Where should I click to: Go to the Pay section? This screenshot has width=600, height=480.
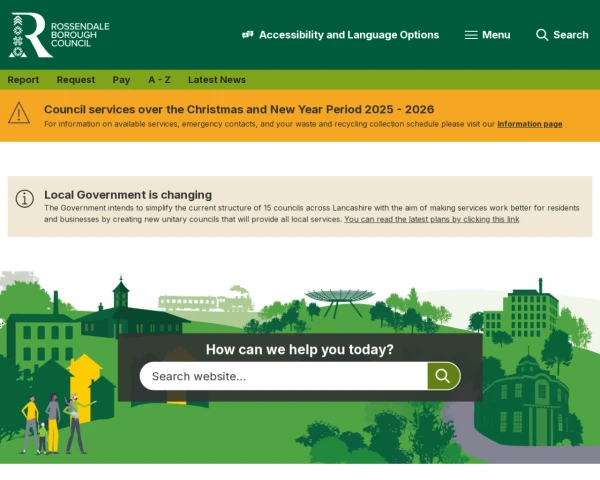(x=121, y=80)
